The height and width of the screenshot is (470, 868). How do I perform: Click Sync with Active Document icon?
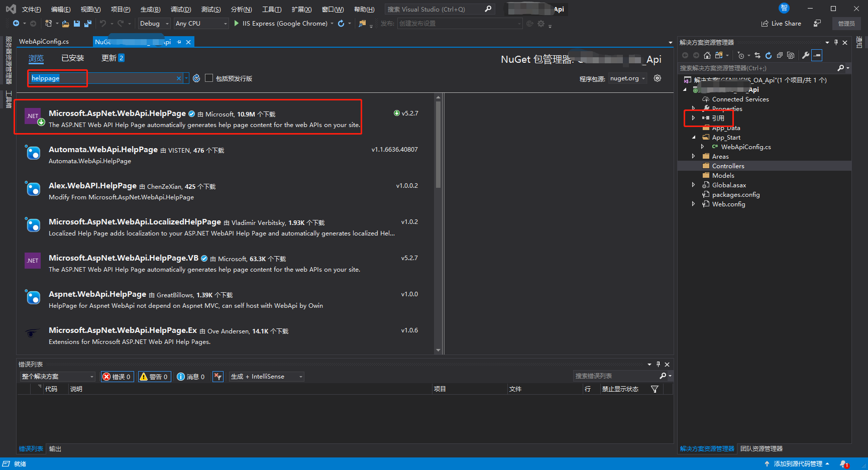[x=757, y=55]
